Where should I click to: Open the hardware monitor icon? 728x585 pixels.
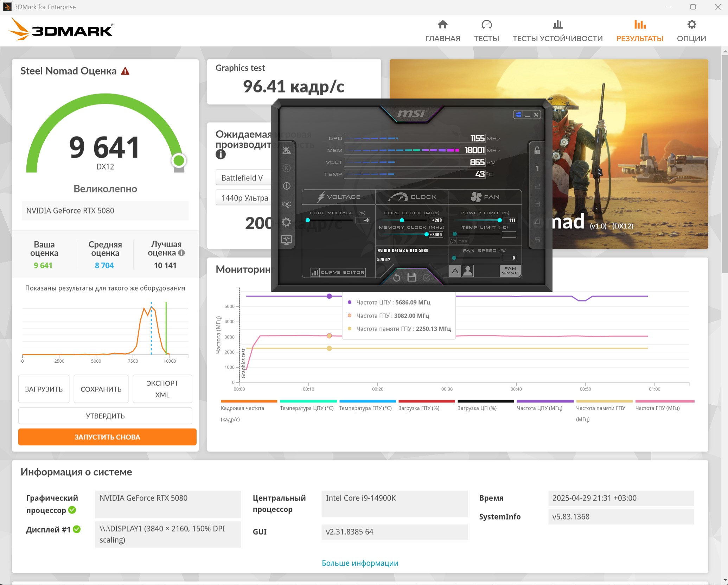click(287, 240)
